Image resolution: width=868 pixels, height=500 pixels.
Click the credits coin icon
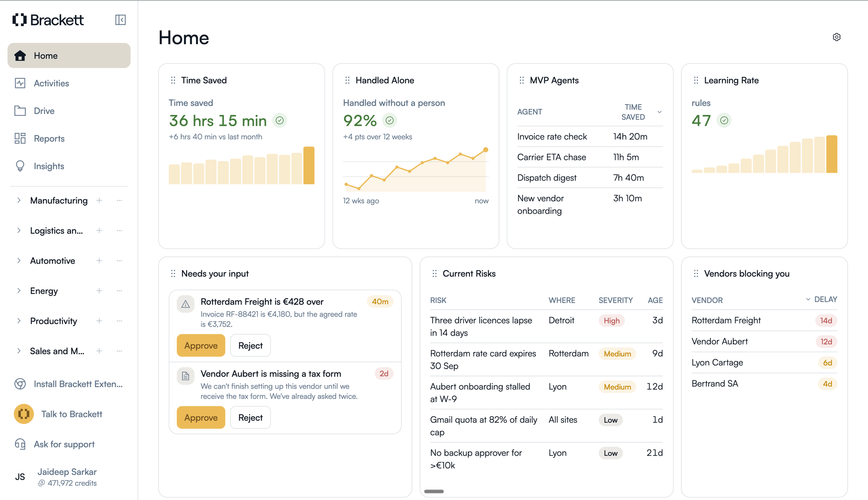coord(42,483)
